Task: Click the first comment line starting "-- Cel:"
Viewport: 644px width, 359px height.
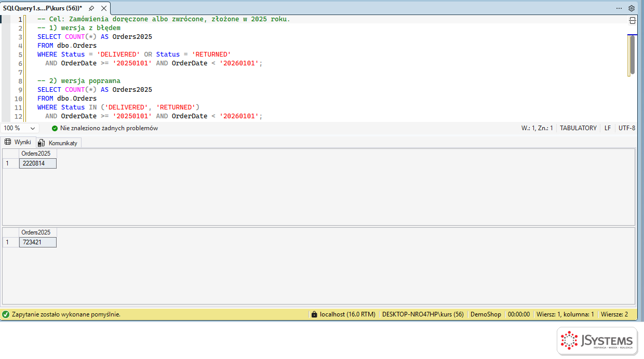Action: coord(164,19)
